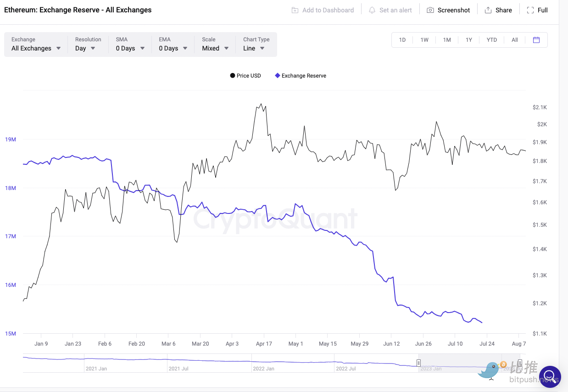Click the left handle of range navigator
This screenshot has height=392, width=568.
(x=418, y=363)
